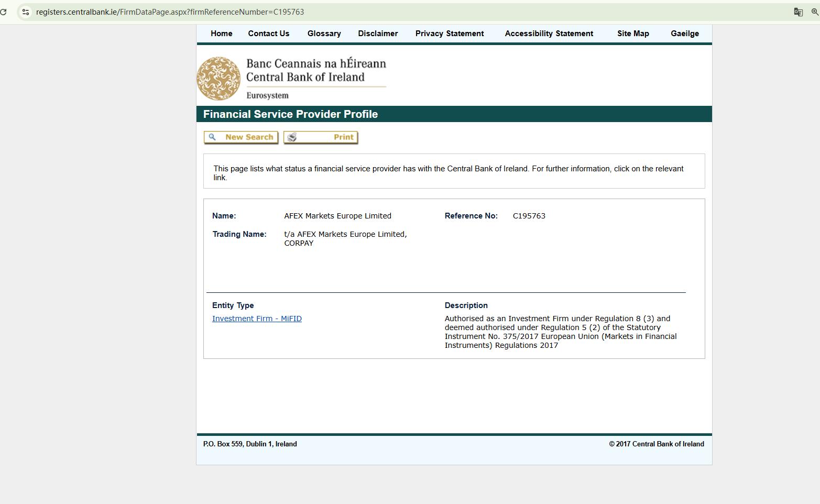Screen dimensions: 820x504
Task: Click the zoom magnifier icon in address bar
Action: [815, 12]
